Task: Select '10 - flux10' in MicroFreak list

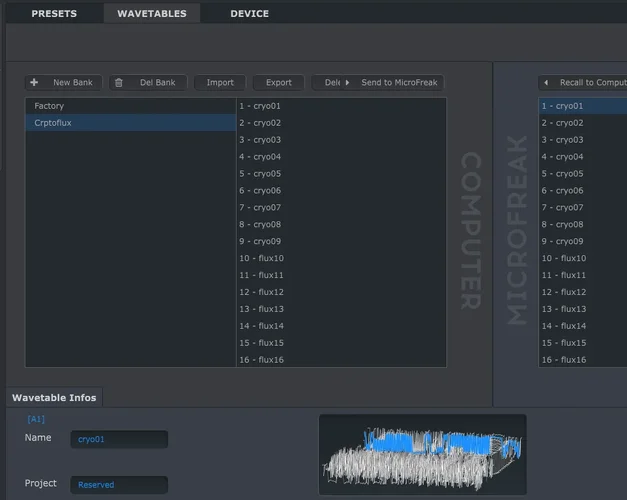Action: click(583, 258)
